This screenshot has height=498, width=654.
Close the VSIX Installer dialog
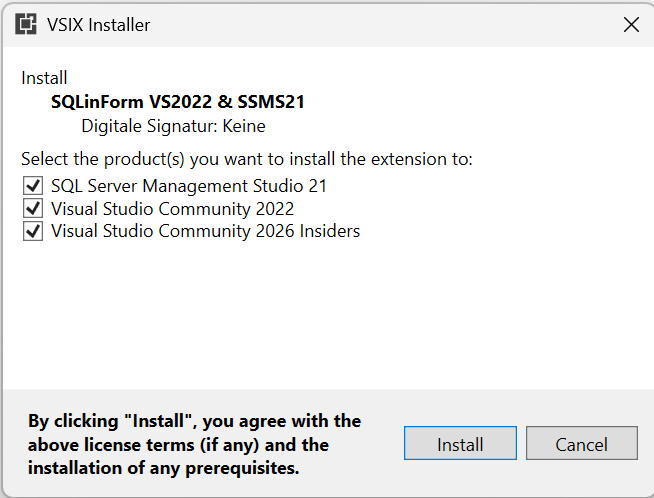tap(631, 25)
